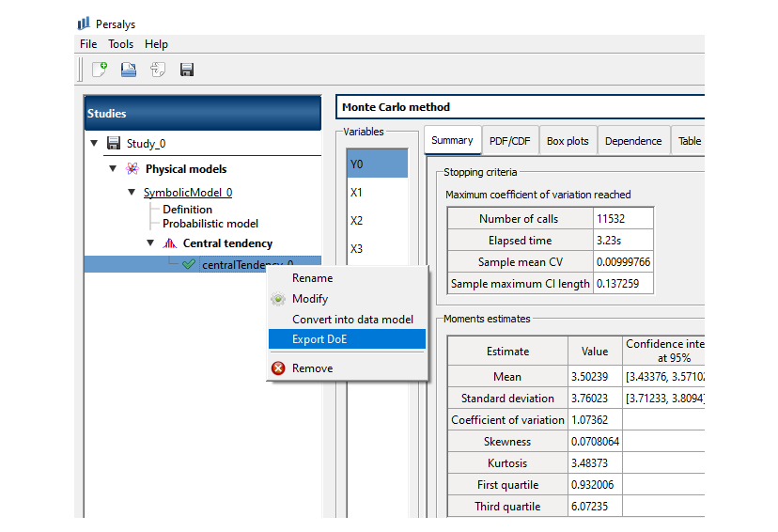Click the Save study toolbar icon
Viewport: 778px width, 532px height.
[x=187, y=70]
